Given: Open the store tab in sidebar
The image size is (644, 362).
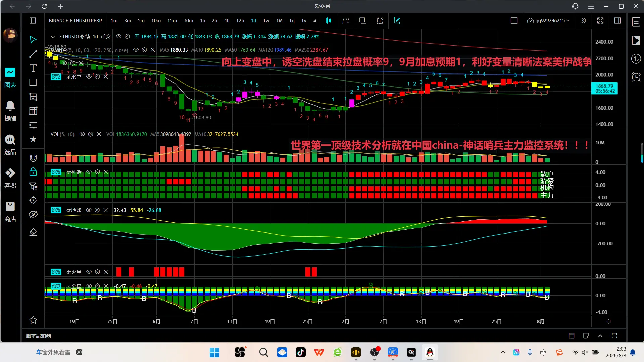Looking at the screenshot, I should (x=10, y=212).
